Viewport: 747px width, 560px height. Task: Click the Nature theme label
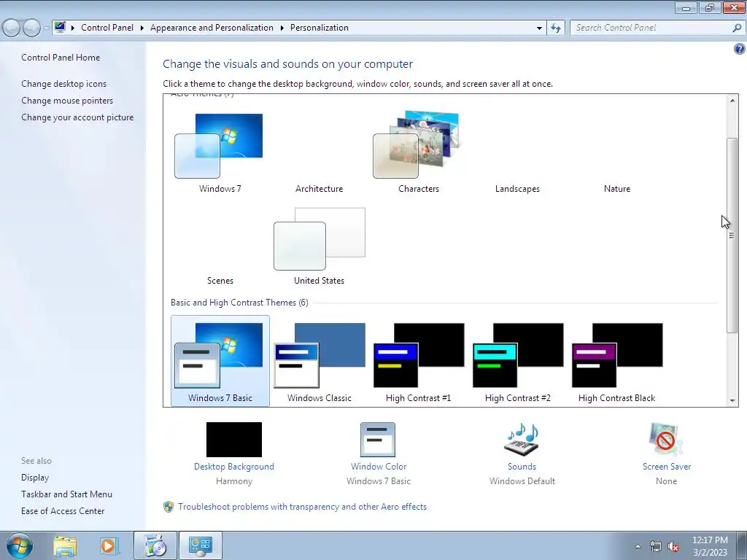617,189
